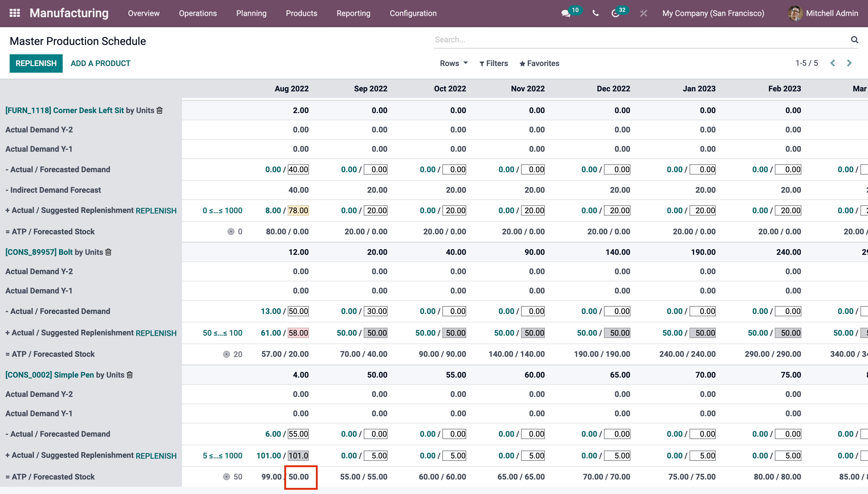Open the Reporting menu
This screenshot has width=868, height=494.
tap(353, 13)
